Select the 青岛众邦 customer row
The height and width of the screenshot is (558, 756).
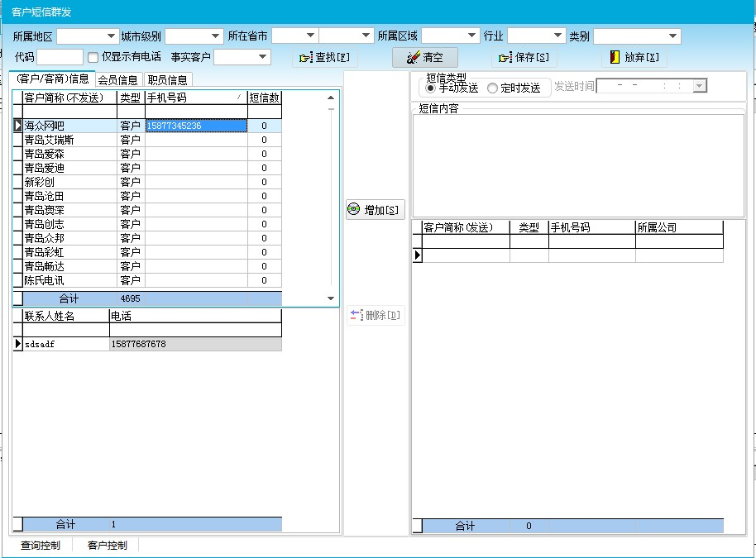(147, 238)
